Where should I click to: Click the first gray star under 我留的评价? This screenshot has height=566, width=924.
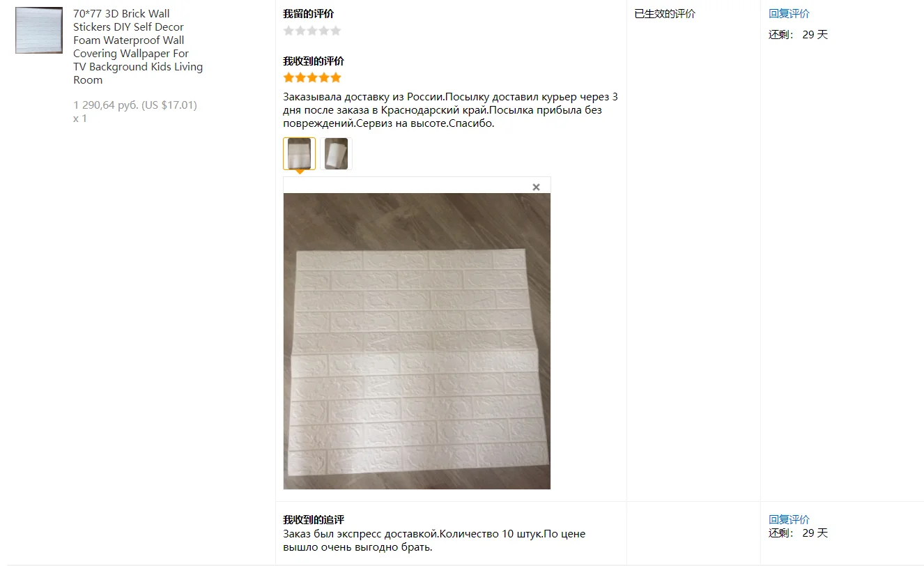pos(289,31)
